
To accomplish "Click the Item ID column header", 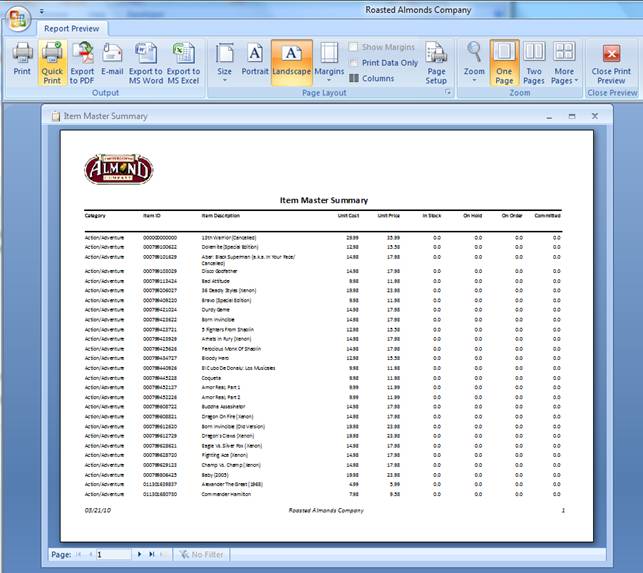I will [x=152, y=215].
